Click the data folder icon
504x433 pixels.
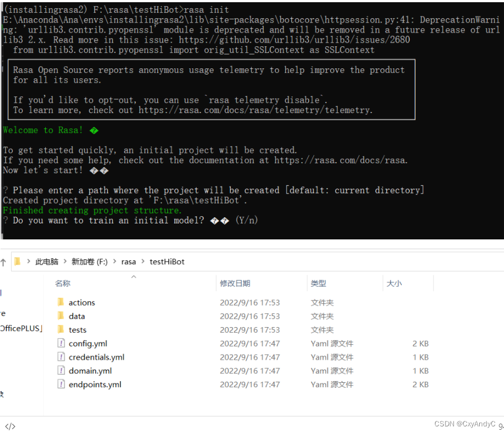pyautogui.click(x=60, y=316)
